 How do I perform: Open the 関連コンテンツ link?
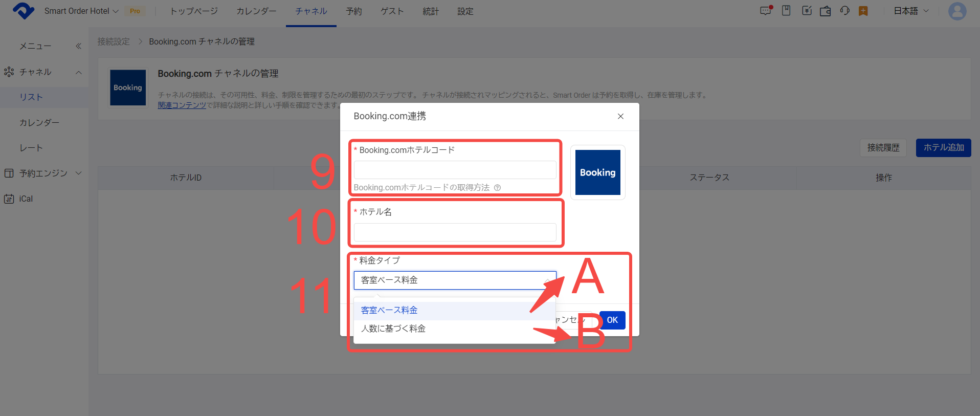pos(182,105)
